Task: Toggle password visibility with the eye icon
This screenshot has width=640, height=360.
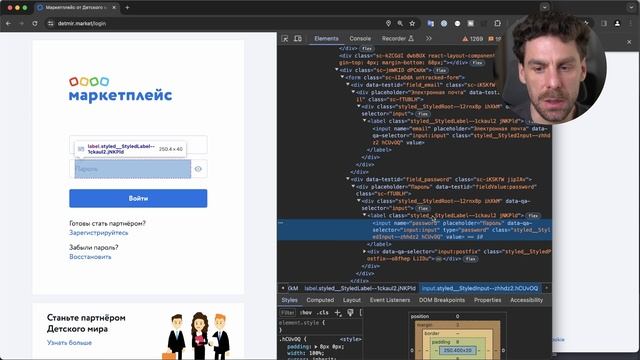Action: click(198, 169)
